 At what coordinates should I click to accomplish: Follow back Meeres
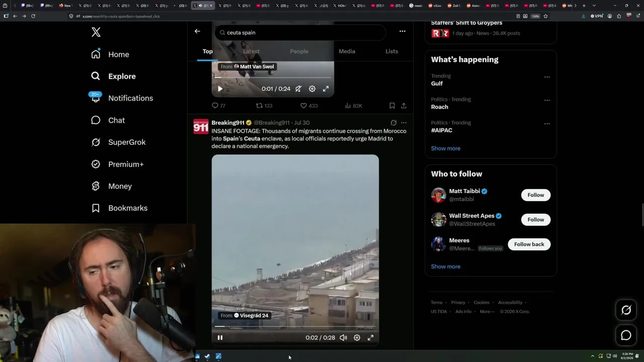529,244
